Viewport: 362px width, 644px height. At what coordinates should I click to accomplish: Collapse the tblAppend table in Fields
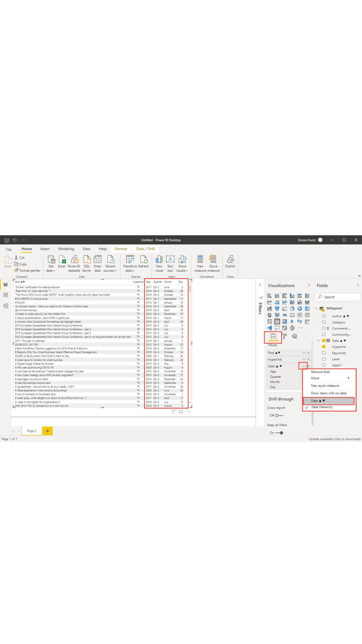point(316,308)
